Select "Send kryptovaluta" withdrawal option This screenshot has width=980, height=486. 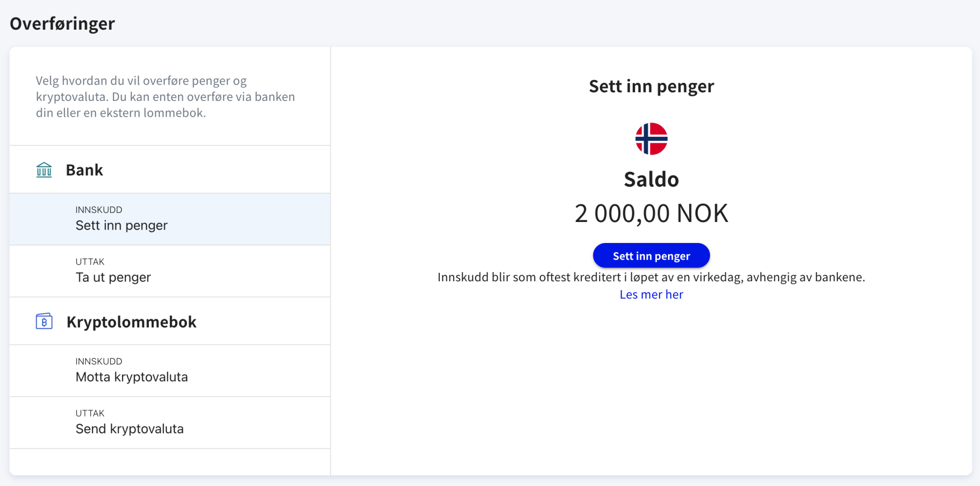pos(129,429)
